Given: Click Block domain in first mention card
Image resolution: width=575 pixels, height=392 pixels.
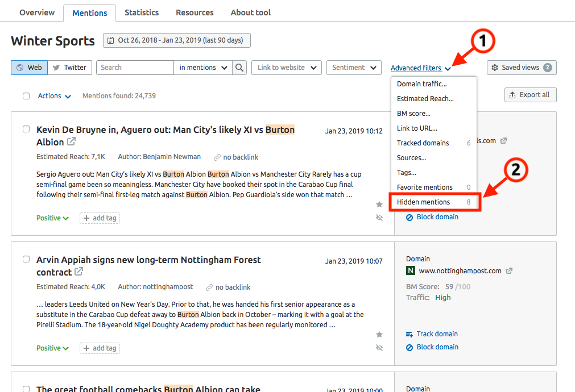Looking at the screenshot, I should tap(437, 217).
